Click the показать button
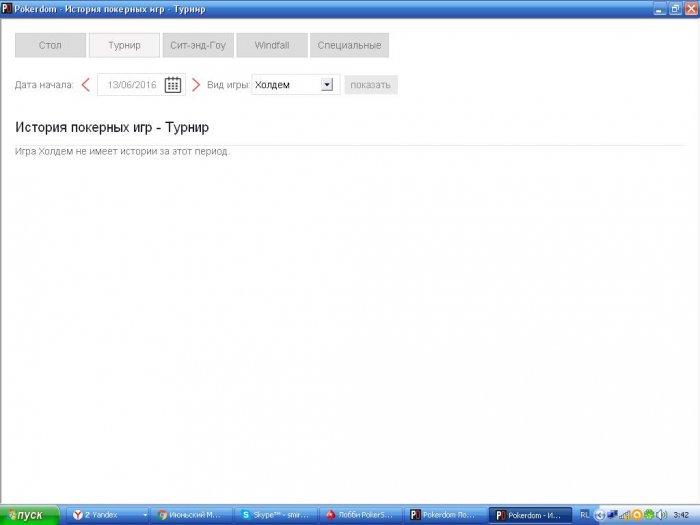This screenshot has width=700, height=525. (371, 85)
